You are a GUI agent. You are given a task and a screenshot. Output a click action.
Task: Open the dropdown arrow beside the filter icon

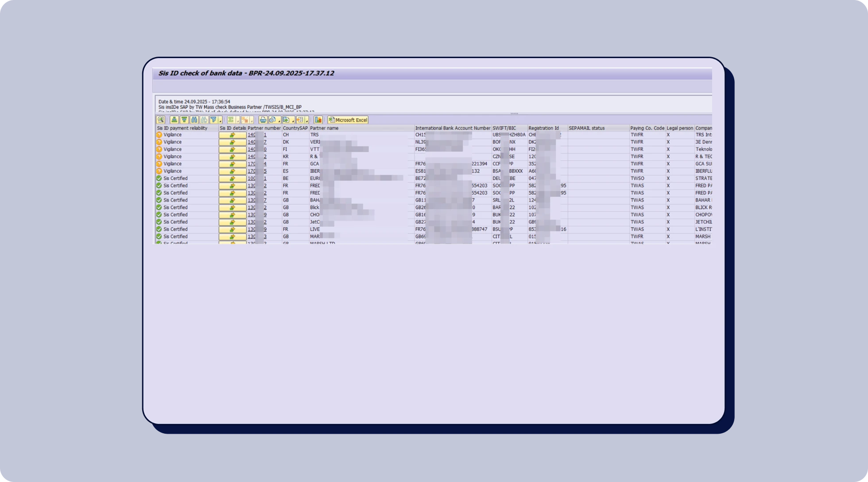pos(221,120)
